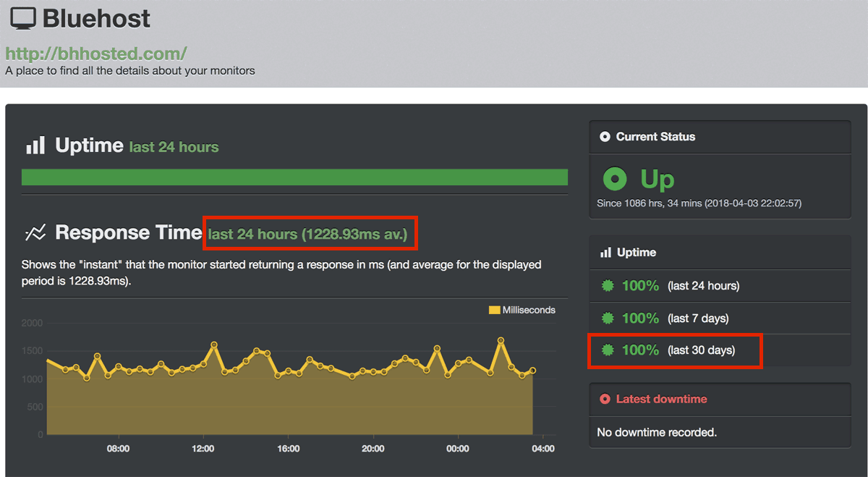Click the 00:00 x-axis label
Image resolution: width=868 pixels, height=477 pixels.
[458, 449]
